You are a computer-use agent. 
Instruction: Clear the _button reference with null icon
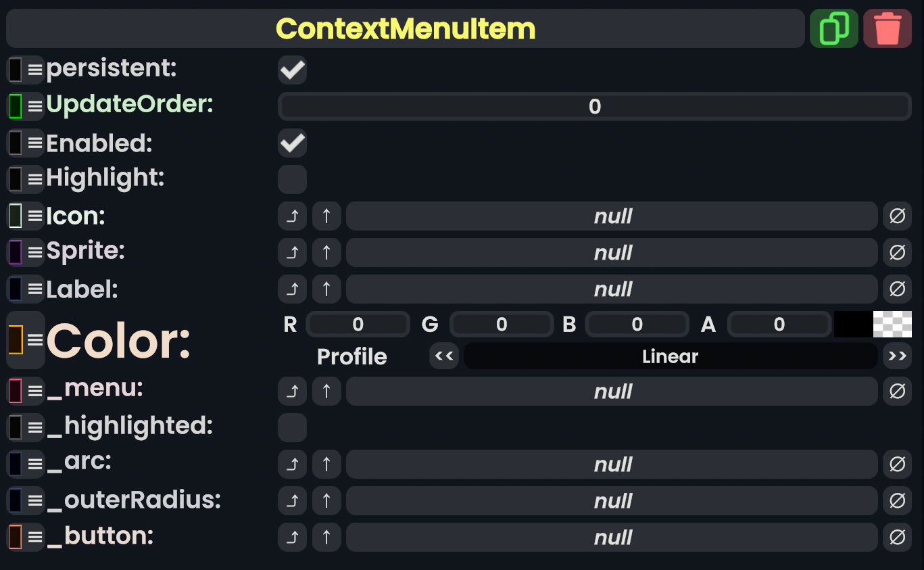[x=897, y=538]
